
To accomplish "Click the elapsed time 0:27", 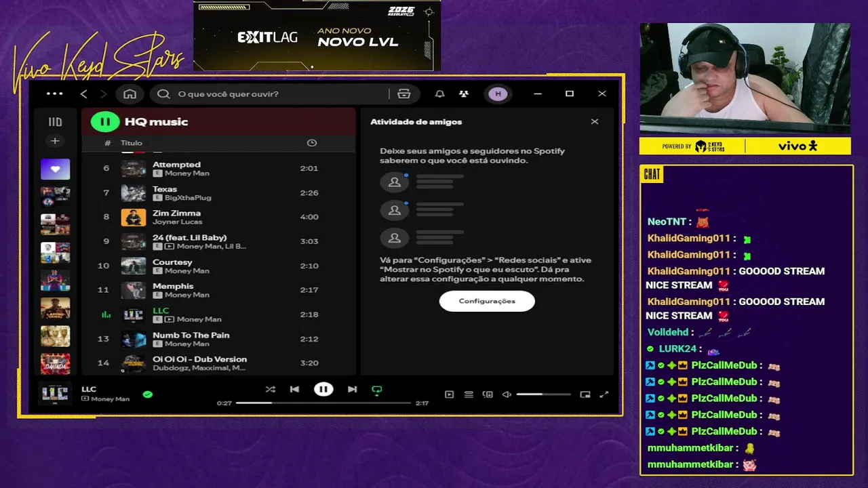I will tap(224, 403).
